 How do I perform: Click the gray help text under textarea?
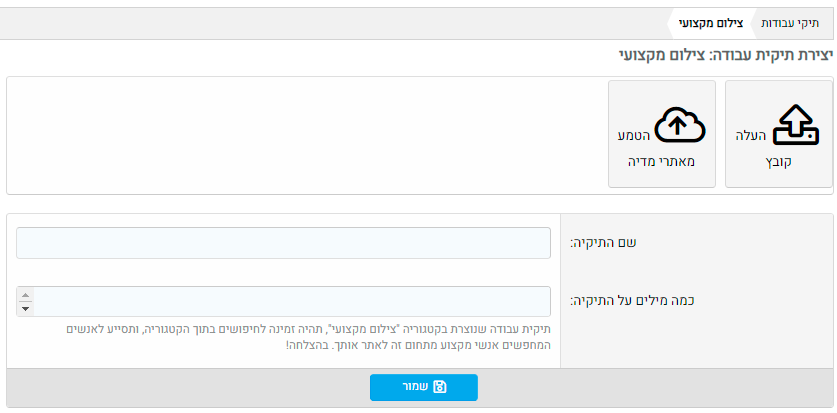coord(300,336)
